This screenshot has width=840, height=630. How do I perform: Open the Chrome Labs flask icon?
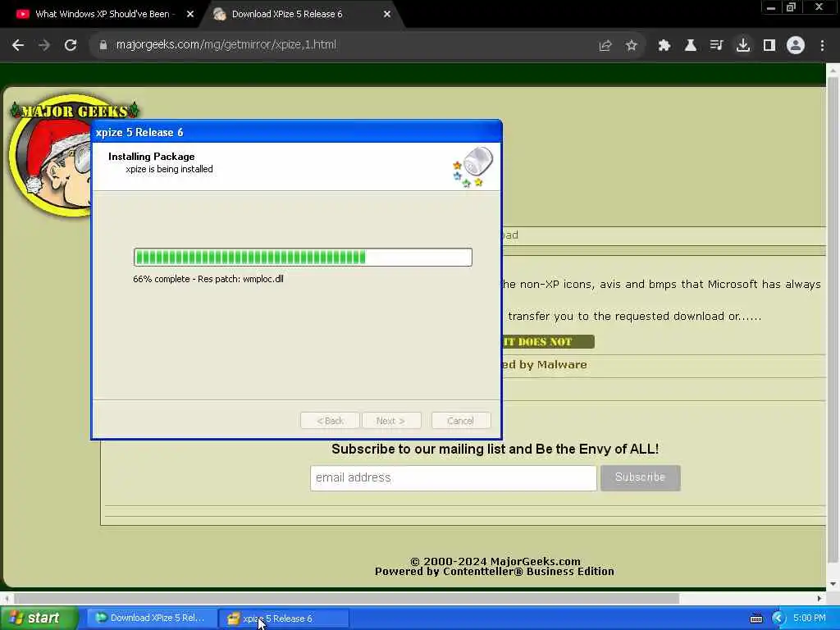tap(690, 46)
